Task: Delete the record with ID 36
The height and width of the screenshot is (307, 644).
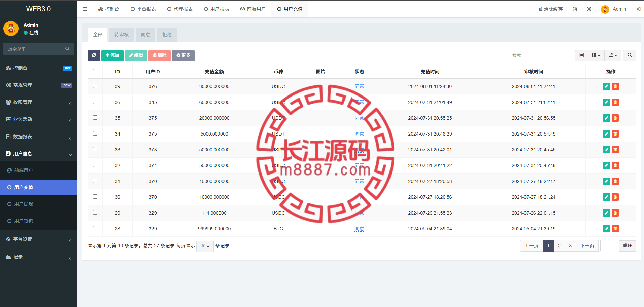Action: 615,102
